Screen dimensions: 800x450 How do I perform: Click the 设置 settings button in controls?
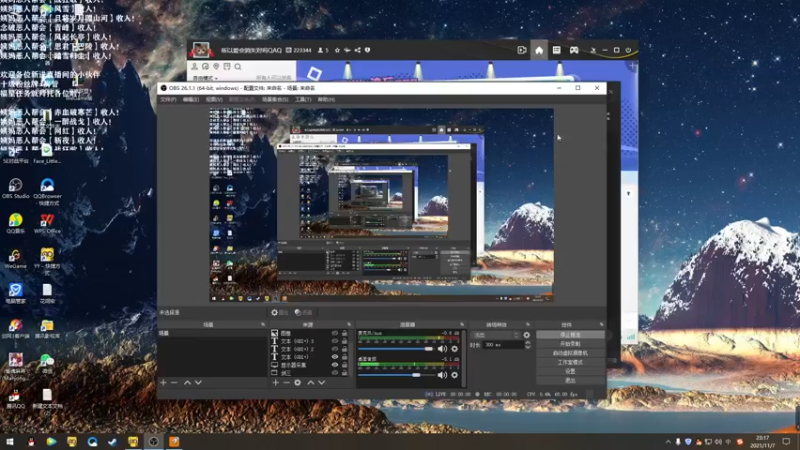point(570,371)
